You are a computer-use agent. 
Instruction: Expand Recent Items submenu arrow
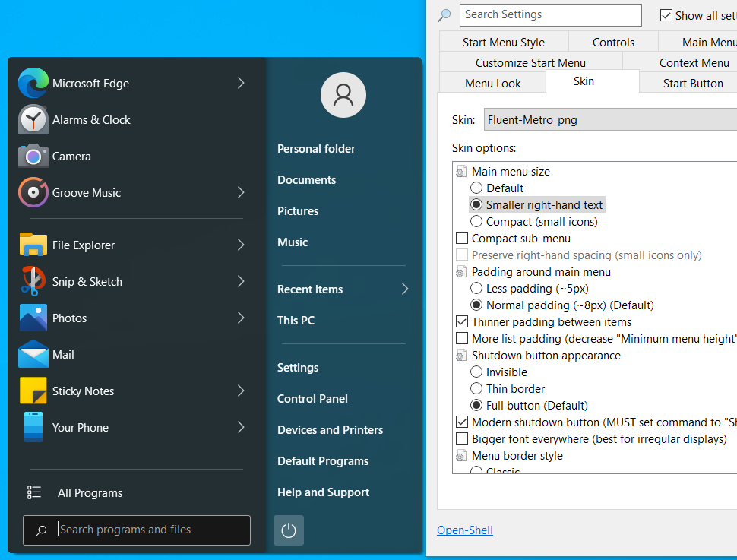pos(405,289)
